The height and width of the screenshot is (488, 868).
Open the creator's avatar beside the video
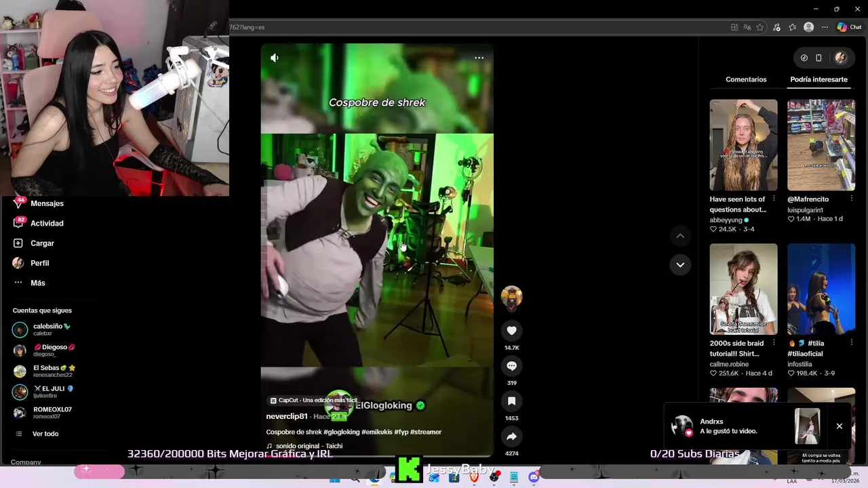pos(511,297)
